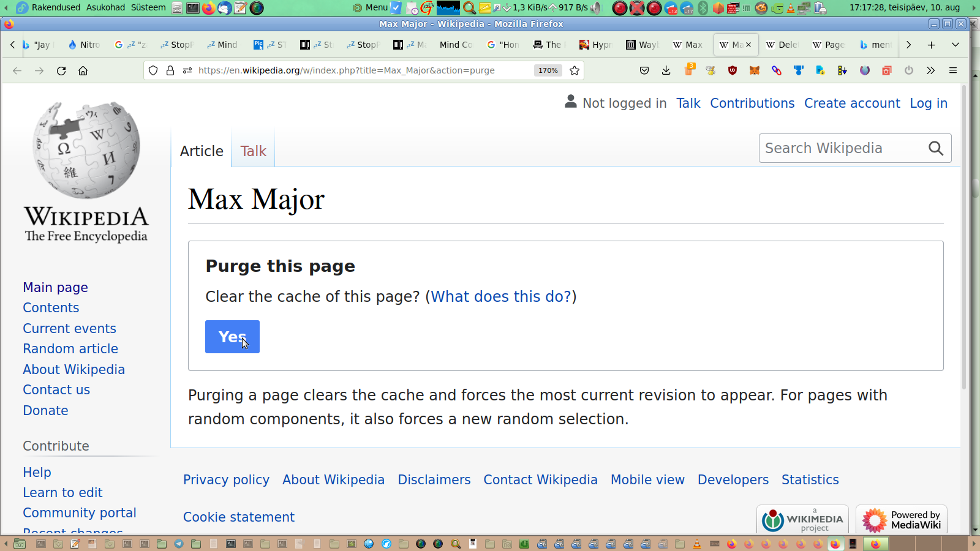Show more toolbar extensions overflow
Viewport: 980px width, 551px height.
pyautogui.click(x=931, y=70)
